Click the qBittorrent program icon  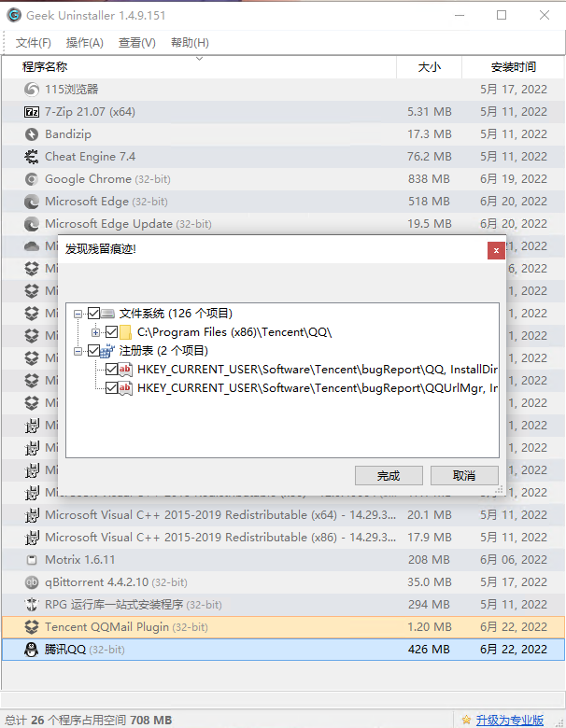(x=31, y=582)
